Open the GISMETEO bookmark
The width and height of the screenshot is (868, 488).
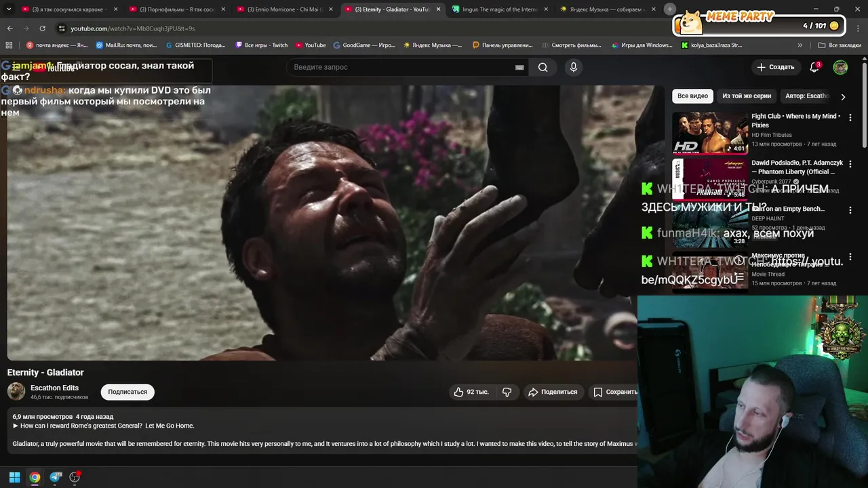coord(195,45)
